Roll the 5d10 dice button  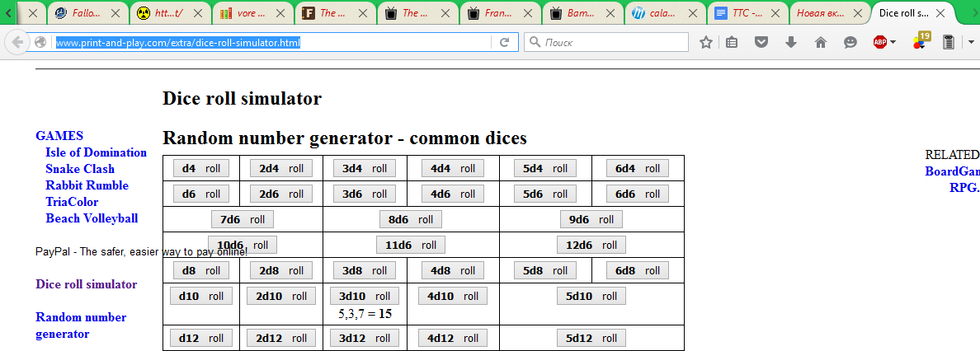click(591, 297)
